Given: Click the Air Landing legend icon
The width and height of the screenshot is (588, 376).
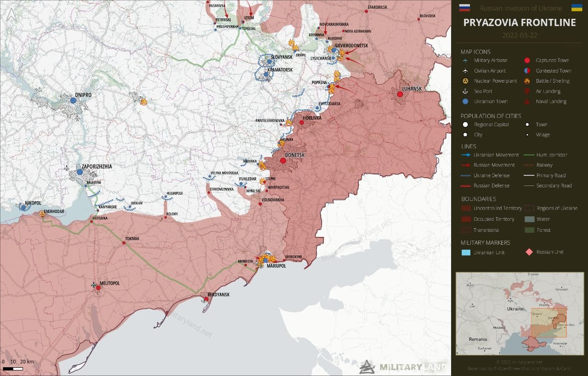Looking at the screenshot, I should pos(527,91).
